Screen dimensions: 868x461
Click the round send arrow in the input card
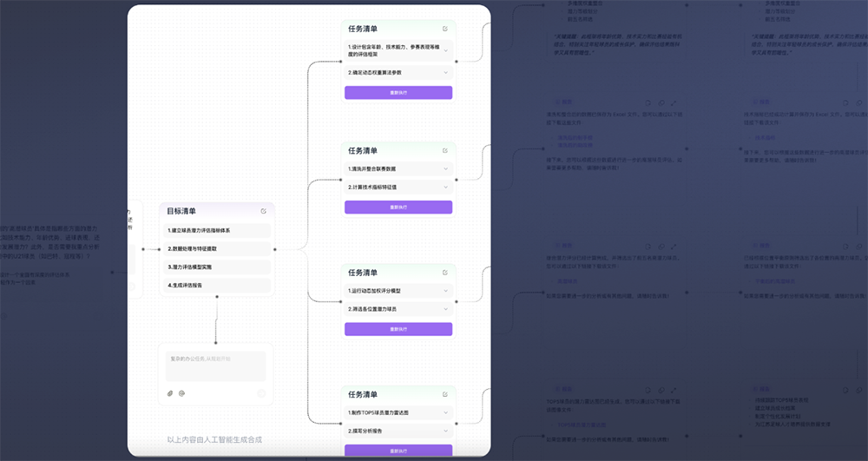coord(261,393)
